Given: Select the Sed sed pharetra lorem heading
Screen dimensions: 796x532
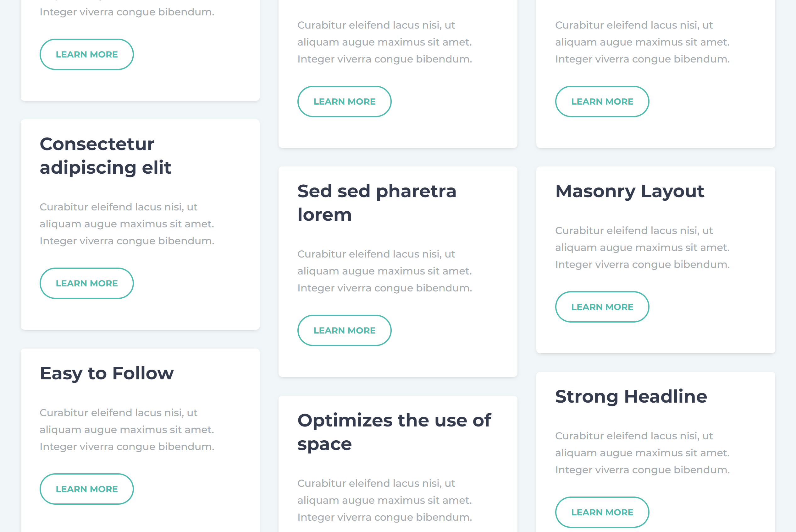Looking at the screenshot, I should coord(377,203).
